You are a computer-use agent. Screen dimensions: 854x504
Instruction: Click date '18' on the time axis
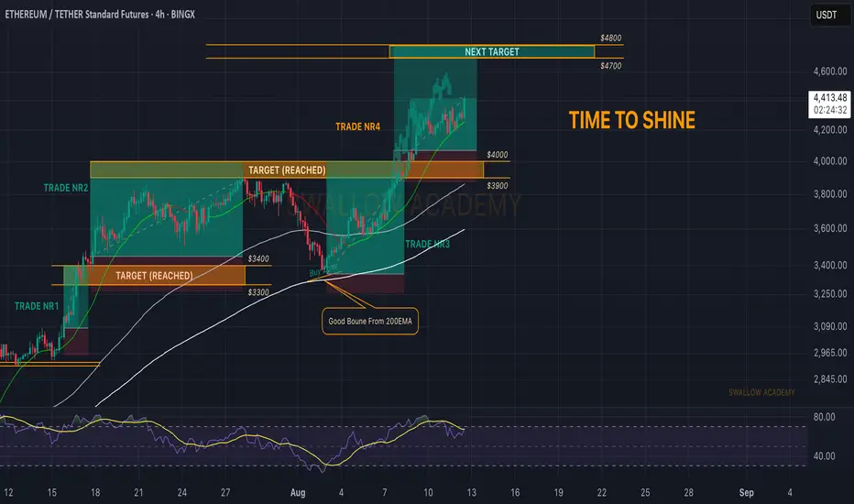click(95, 493)
